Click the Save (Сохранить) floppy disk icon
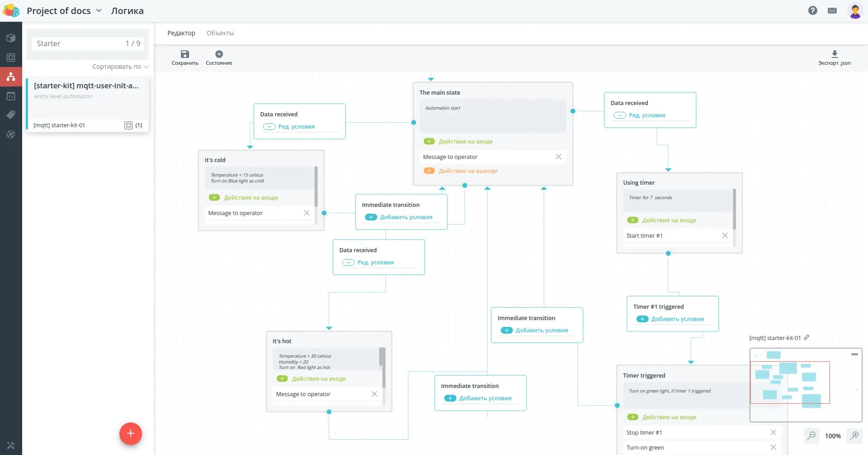The height and width of the screenshot is (455, 868). (185, 54)
